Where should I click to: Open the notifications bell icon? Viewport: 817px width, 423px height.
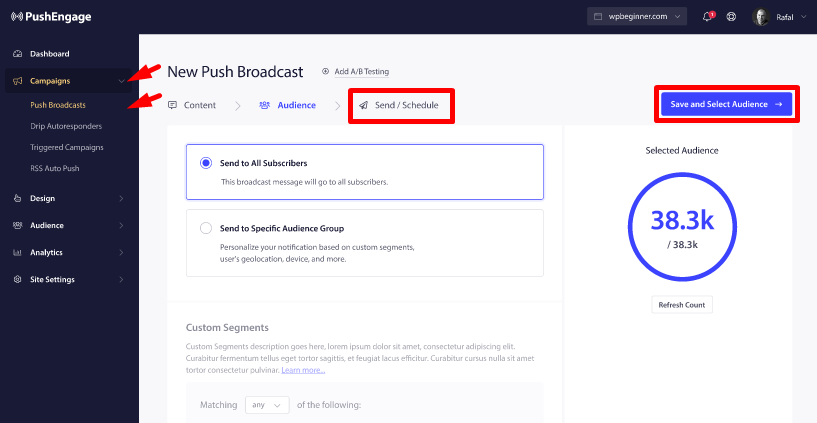coord(708,17)
